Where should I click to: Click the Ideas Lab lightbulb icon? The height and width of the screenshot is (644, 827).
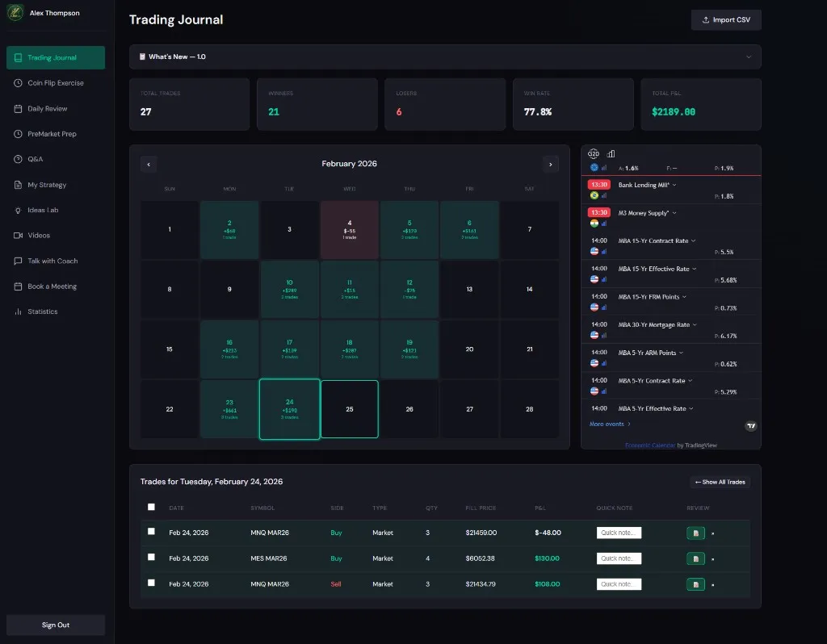[17, 210]
